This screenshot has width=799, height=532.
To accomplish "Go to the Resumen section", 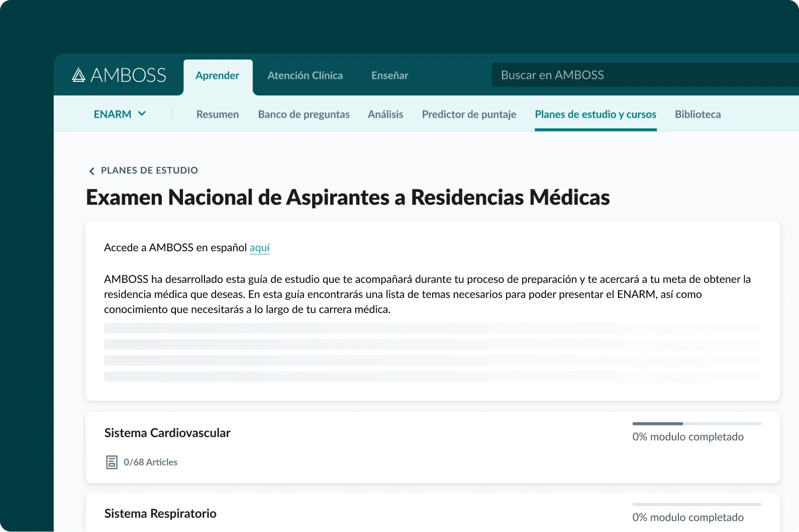I will (x=218, y=115).
